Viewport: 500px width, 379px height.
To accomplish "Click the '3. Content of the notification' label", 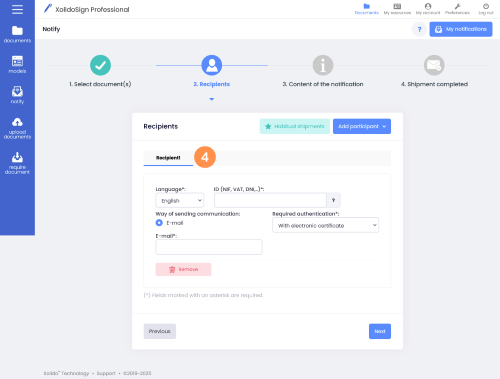I will 323,84.
